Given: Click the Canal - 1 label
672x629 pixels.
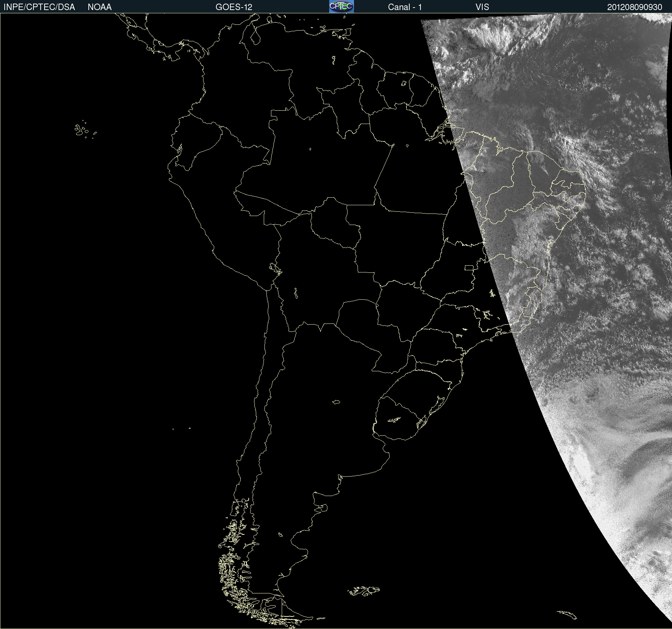Looking at the screenshot, I should point(405,7).
